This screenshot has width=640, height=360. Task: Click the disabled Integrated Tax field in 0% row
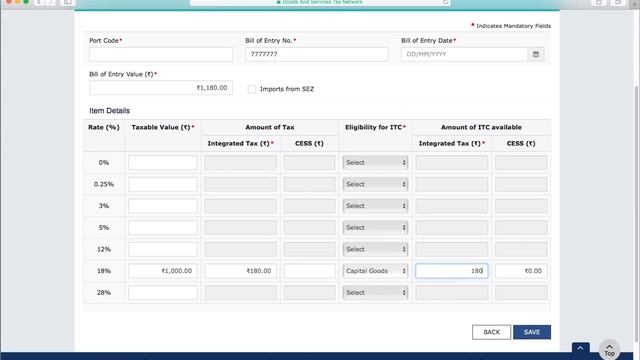[x=240, y=162]
